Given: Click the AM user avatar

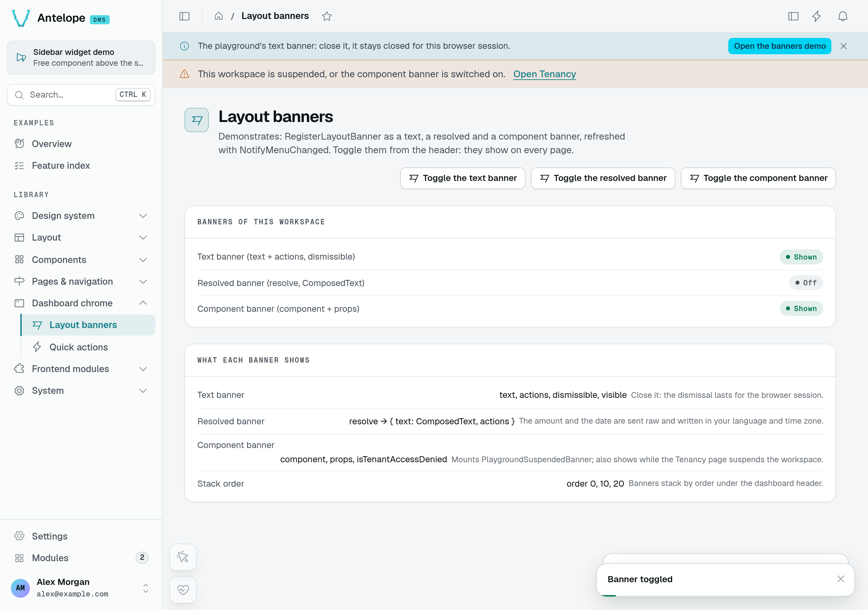Looking at the screenshot, I should click(20, 588).
